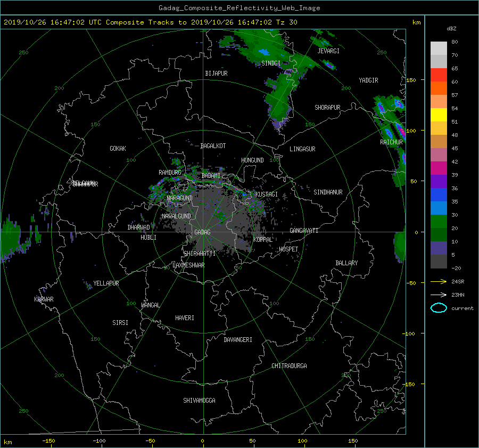Select the yellow 51–54 dBZ color swatch
Image resolution: width=479 pixels, height=448 pixels.
click(x=439, y=115)
